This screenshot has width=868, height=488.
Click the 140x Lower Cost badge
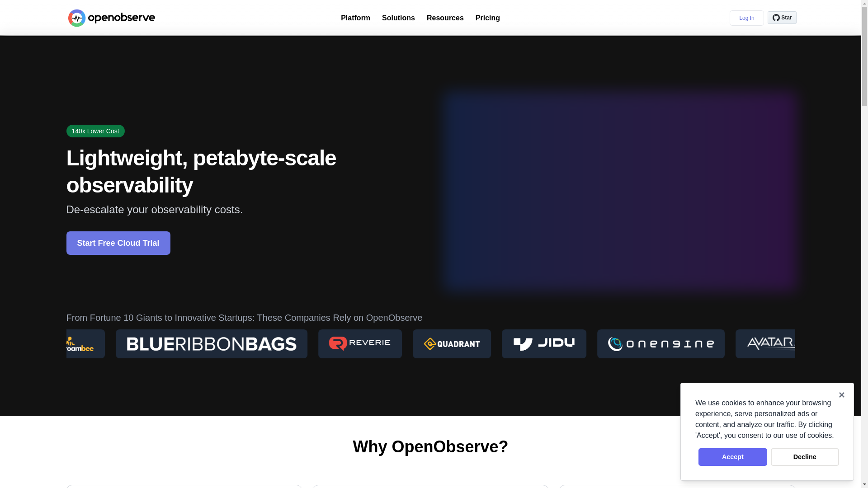95,131
